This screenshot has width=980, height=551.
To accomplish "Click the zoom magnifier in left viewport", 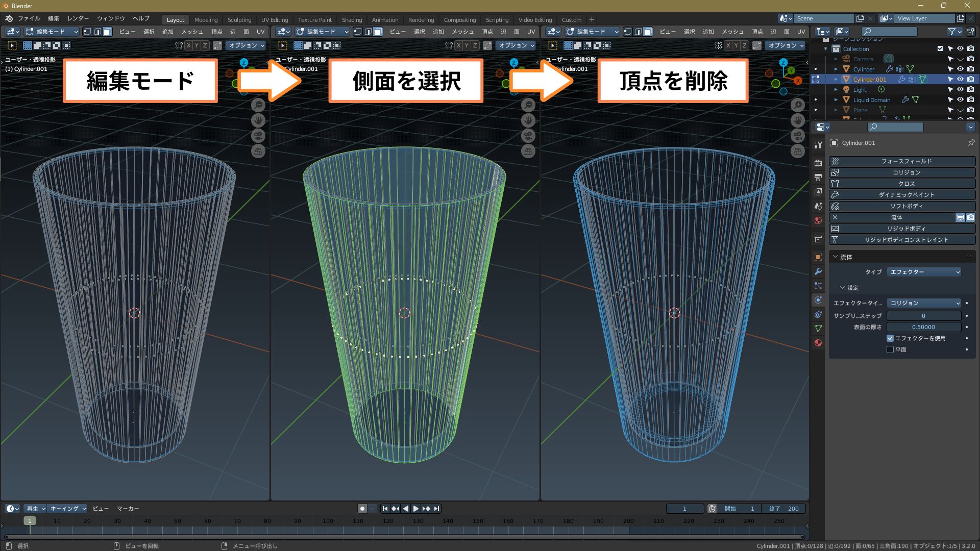I will [x=258, y=105].
